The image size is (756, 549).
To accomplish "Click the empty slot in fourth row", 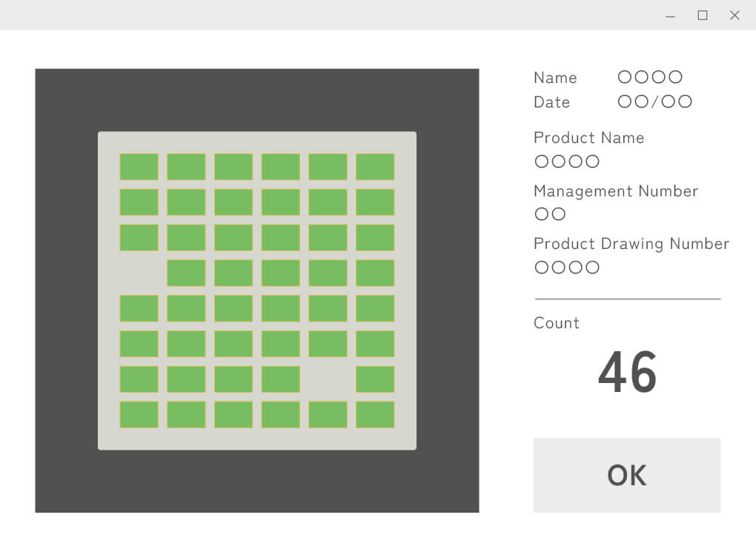I will (138, 273).
